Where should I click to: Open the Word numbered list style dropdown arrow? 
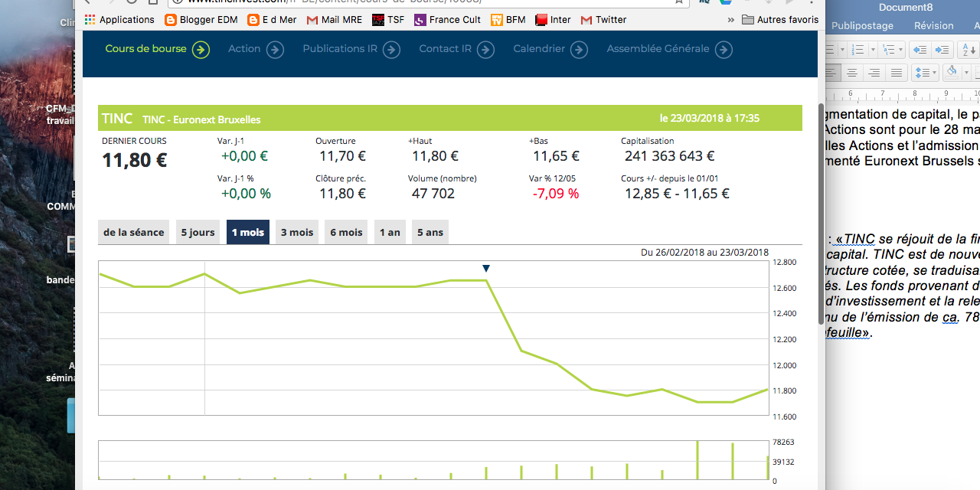pyautogui.click(x=871, y=50)
